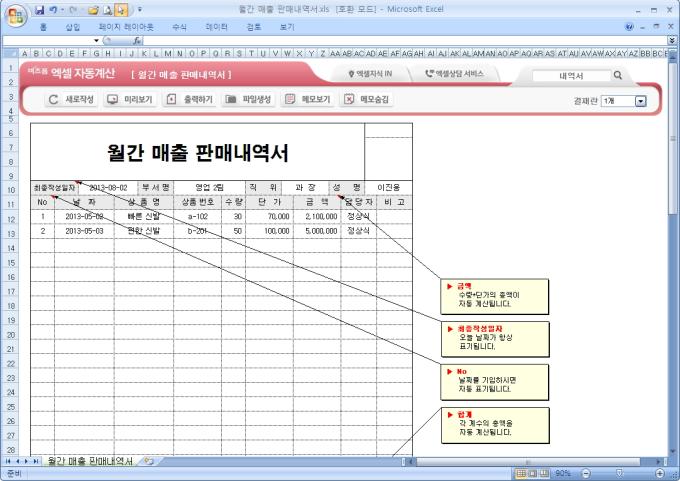Open the Name Box dropdown arrow
This screenshot has height=481, width=680.
[96, 40]
